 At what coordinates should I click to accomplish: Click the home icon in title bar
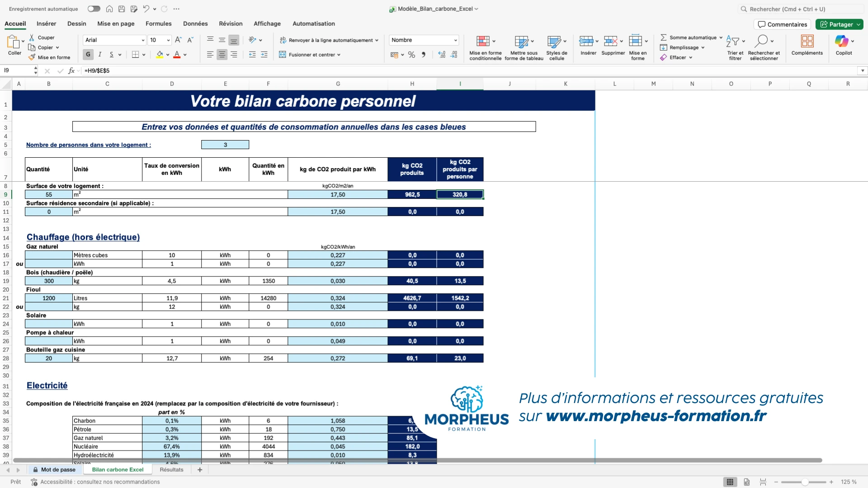pos(109,9)
